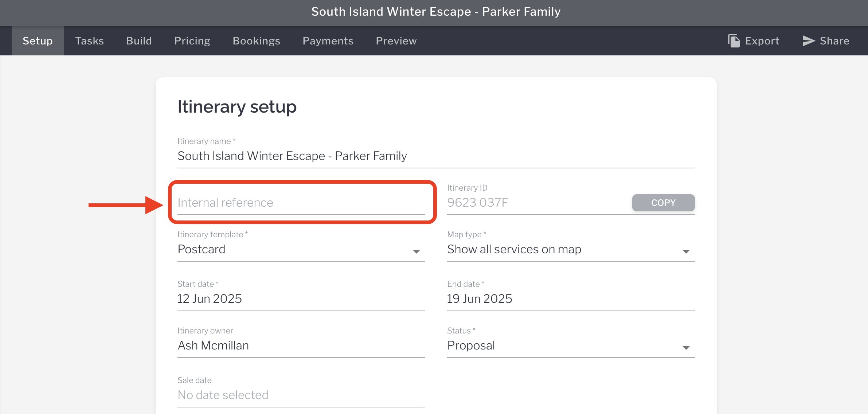Select the Preview tab
868x414 pixels.
tap(396, 41)
